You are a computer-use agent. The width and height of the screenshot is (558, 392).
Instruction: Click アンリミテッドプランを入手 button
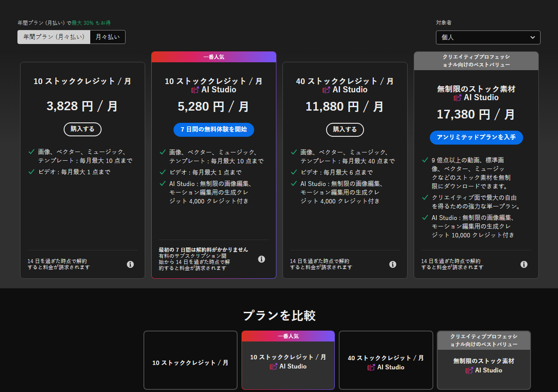[476, 137]
